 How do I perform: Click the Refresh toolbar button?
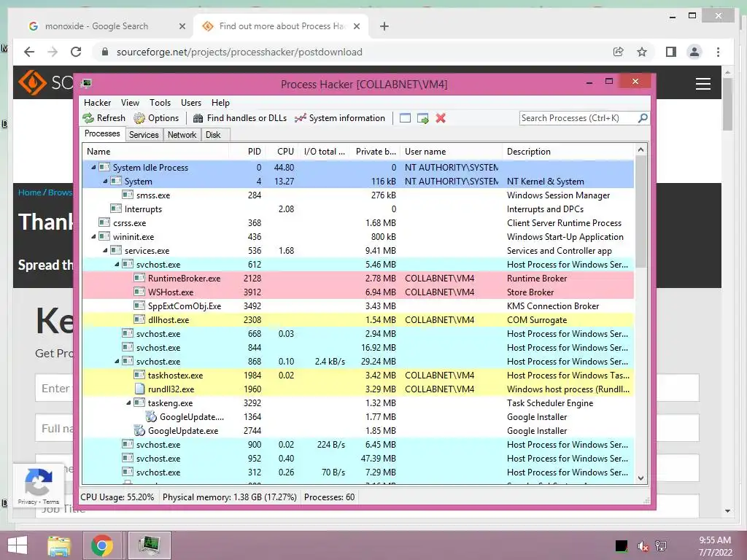pos(104,118)
